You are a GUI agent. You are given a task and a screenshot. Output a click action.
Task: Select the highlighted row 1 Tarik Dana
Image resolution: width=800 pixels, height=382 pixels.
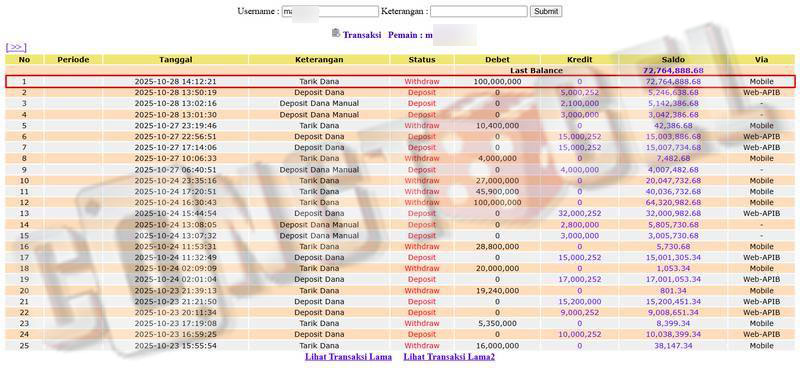click(x=399, y=82)
